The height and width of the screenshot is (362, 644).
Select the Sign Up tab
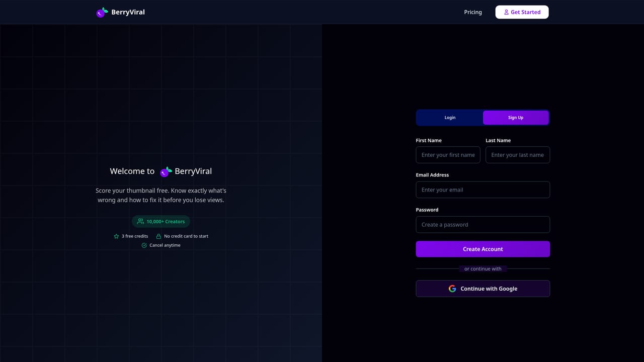click(x=516, y=118)
